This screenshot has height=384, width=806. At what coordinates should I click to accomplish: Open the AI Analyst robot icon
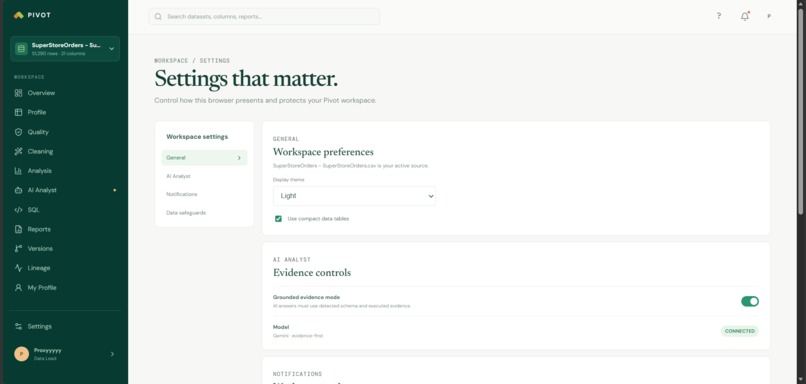[x=19, y=190]
